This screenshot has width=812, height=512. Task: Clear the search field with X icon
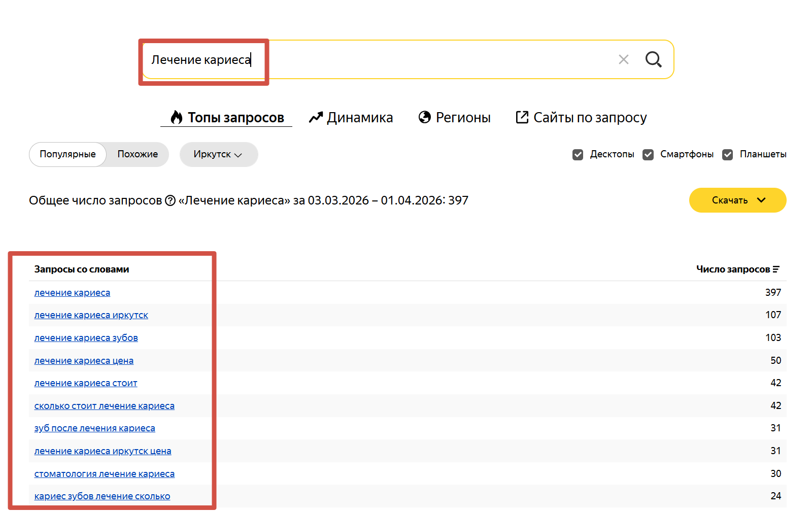[623, 59]
